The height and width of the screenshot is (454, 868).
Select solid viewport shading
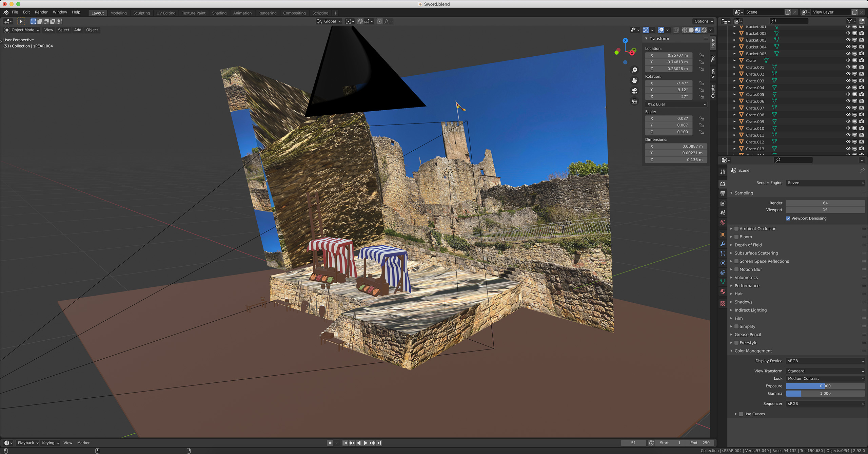691,30
